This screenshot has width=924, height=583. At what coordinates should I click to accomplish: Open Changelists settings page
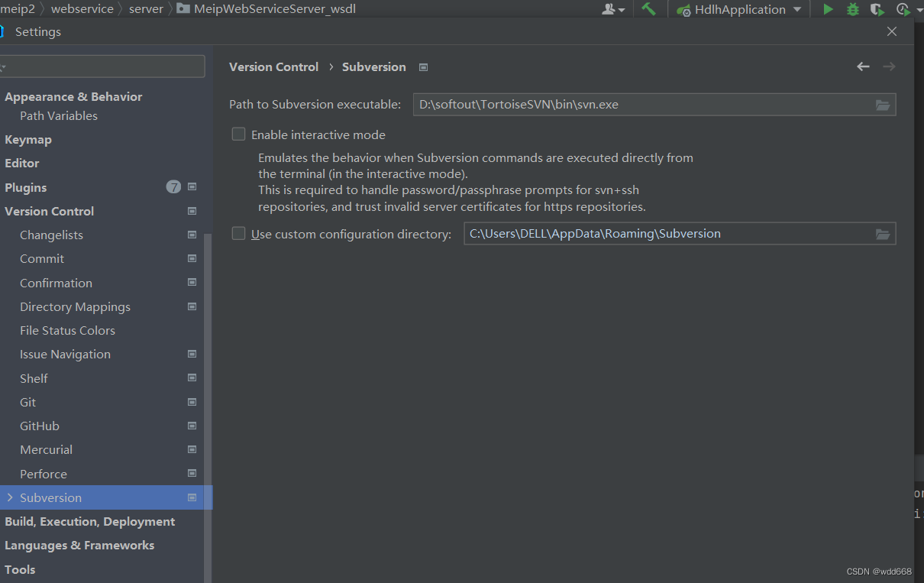click(x=51, y=235)
